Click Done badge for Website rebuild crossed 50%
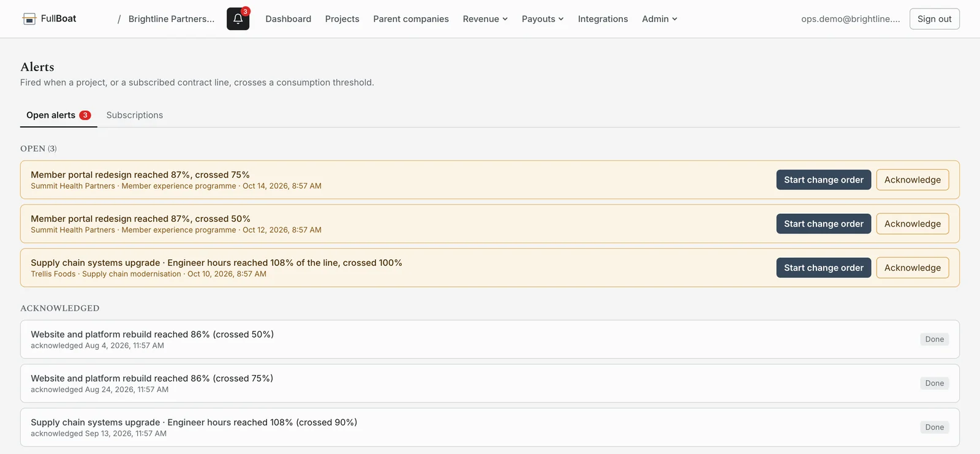 point(935,339)
